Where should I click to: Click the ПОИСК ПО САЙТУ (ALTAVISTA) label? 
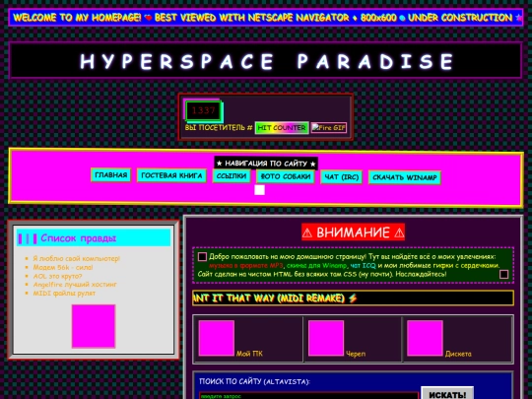(x=254, y=381)
